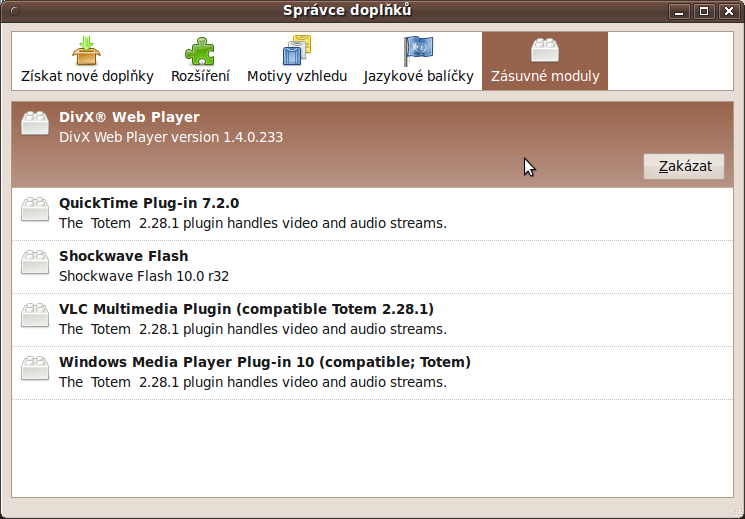Open the Získat nové doplňky tab
This screenshot has height=519, width=745.
87,61
